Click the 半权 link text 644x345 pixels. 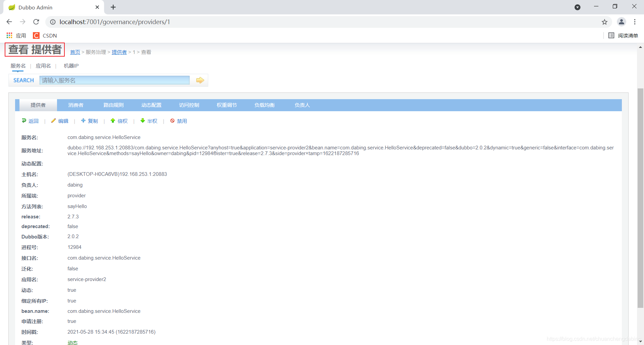152,121
